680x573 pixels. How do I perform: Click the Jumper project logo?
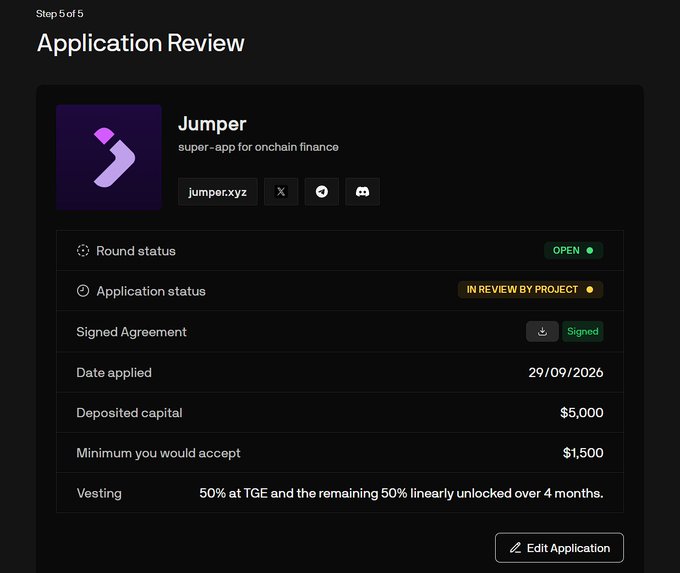(109, 157)
